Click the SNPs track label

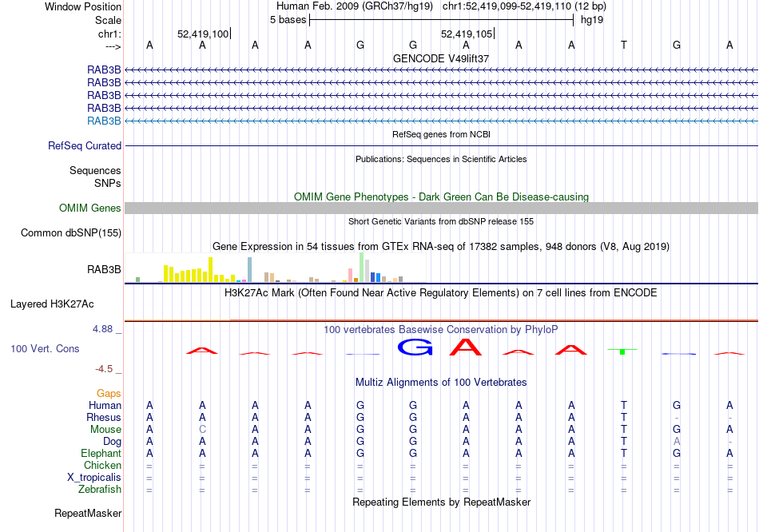coord(108,184)
